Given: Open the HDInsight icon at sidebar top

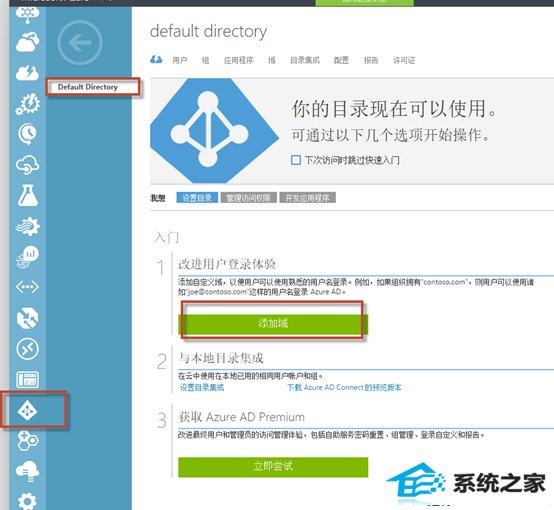Looking at the screenshot, I should point(28,14).
